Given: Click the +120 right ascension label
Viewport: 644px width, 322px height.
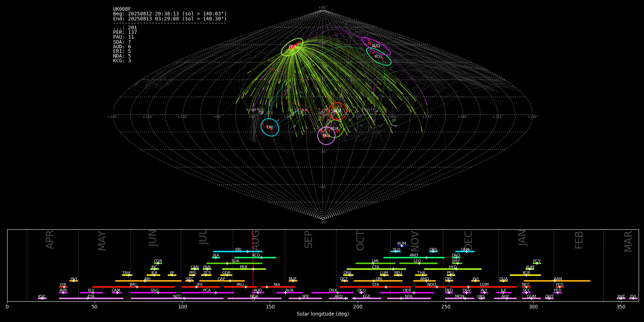Looking at the screenshot, I should 182,117.
